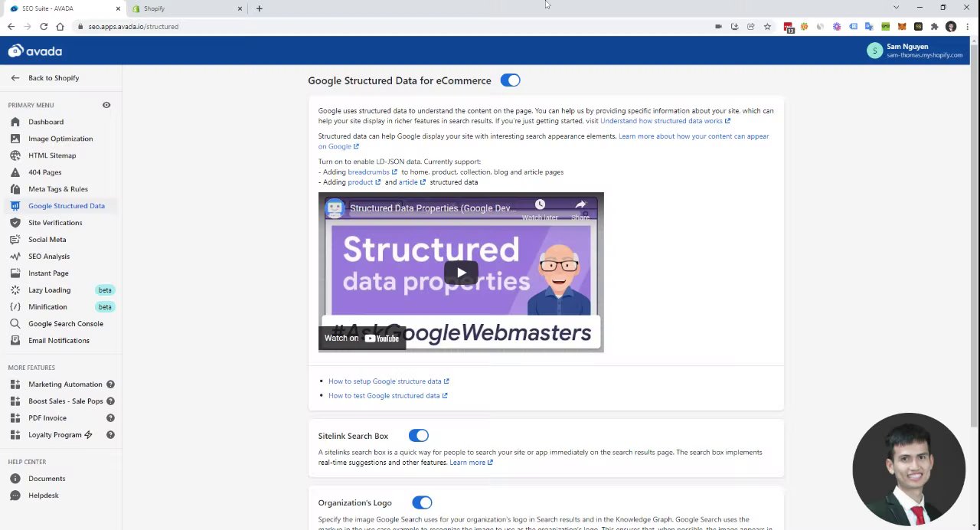Open the breadcrumbs documentation link

pos(372,172)
